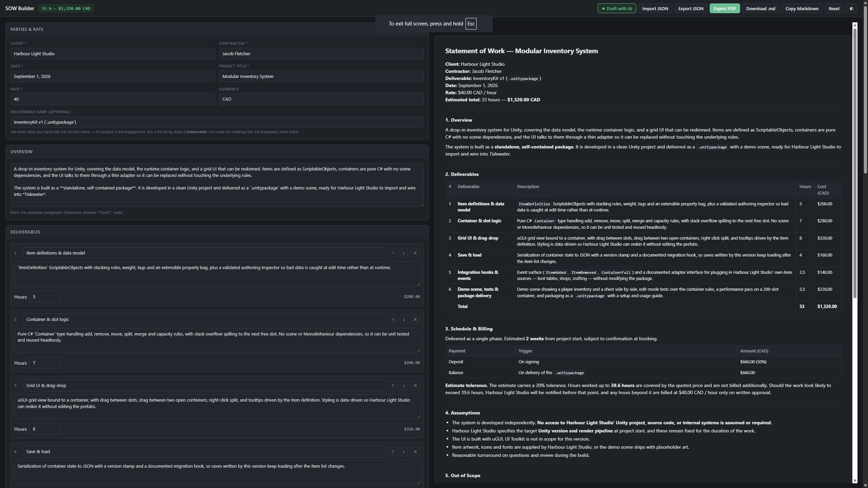The width and height of the screenshot is (868, 488).
Task: Click the Date field 'September 1, 2026'
Action: [x=113, y=76]
